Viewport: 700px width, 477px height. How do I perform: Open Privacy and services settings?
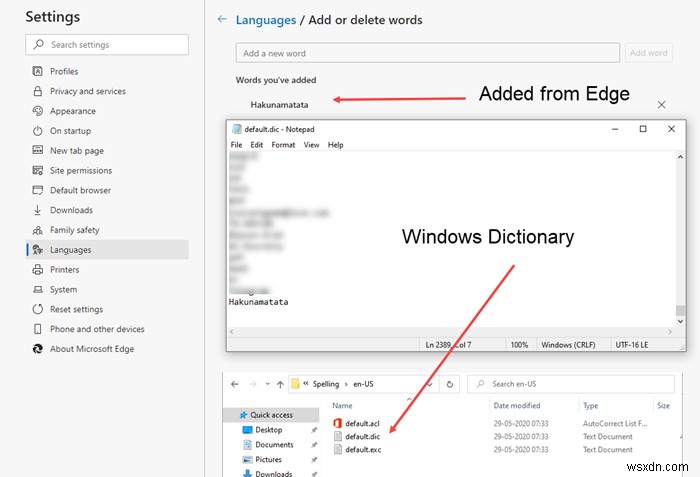(x=88, y=91)
